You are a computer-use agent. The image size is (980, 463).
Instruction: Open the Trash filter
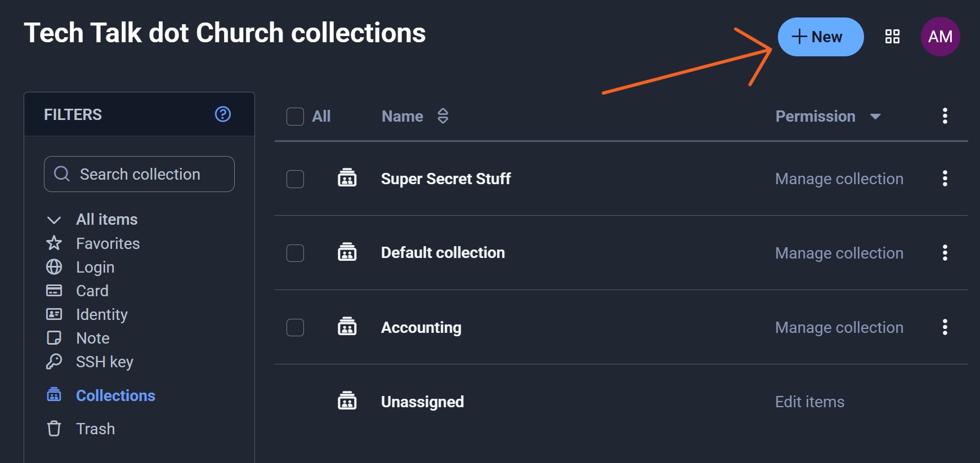tap(96, 429)
